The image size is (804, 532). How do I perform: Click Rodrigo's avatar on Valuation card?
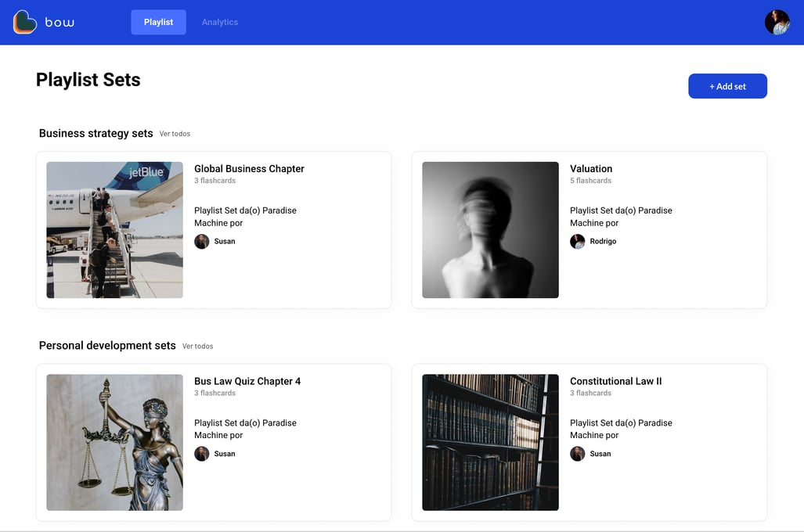tap(578, 242)
